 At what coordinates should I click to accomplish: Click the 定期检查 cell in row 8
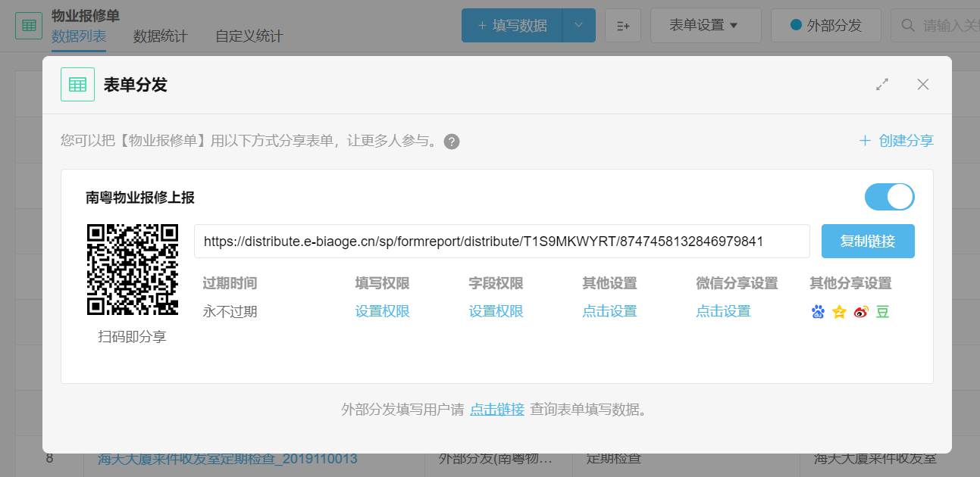click(x=615, y=458)
